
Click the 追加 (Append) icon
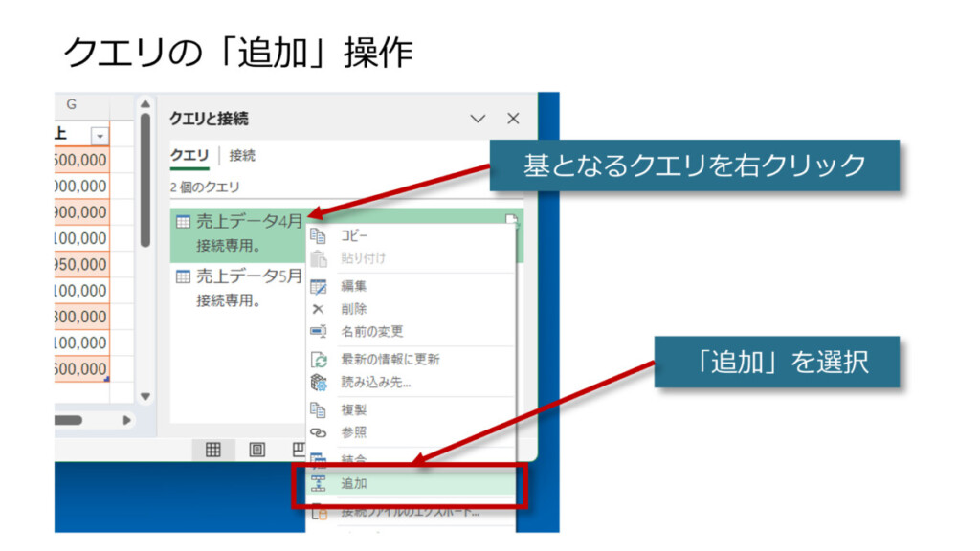[x=319, y=484]
